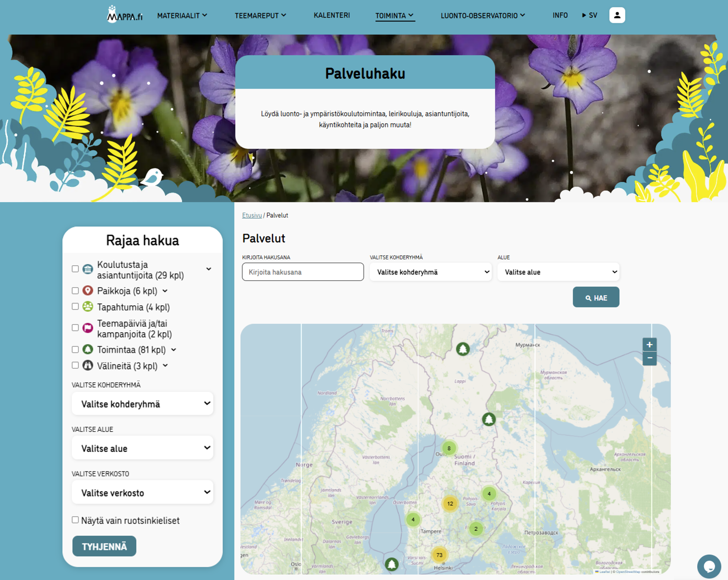
Task: Click the Kirjoita hakusana input field
Action: (x=303, y=272)
